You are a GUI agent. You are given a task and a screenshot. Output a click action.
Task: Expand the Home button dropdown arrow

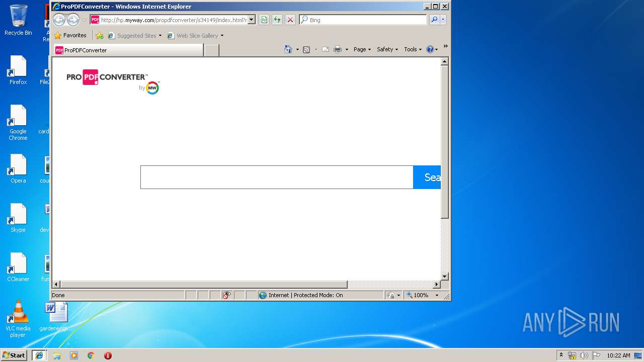tap(297, 49)
